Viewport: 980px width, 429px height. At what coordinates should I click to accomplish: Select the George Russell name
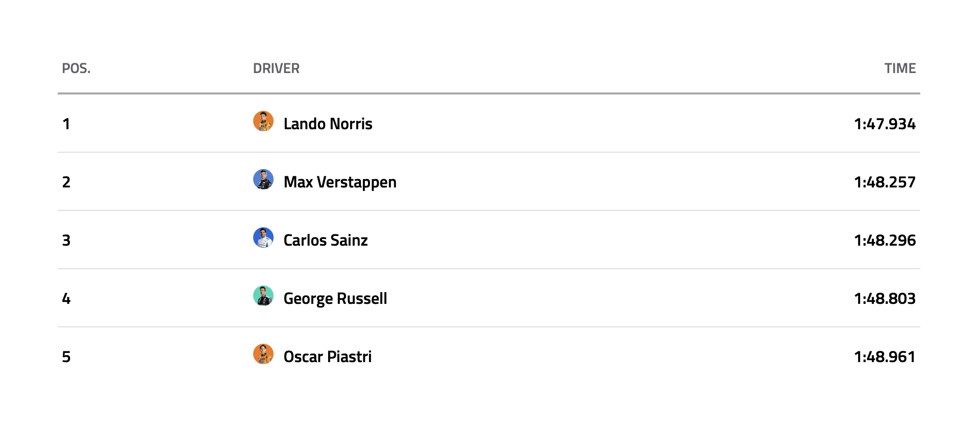pos(335,299)
